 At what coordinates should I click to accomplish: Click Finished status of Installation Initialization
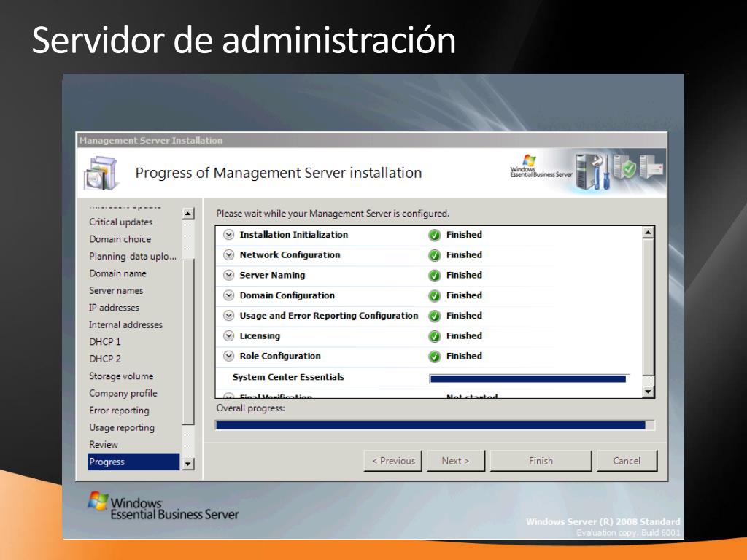point(464,235)
